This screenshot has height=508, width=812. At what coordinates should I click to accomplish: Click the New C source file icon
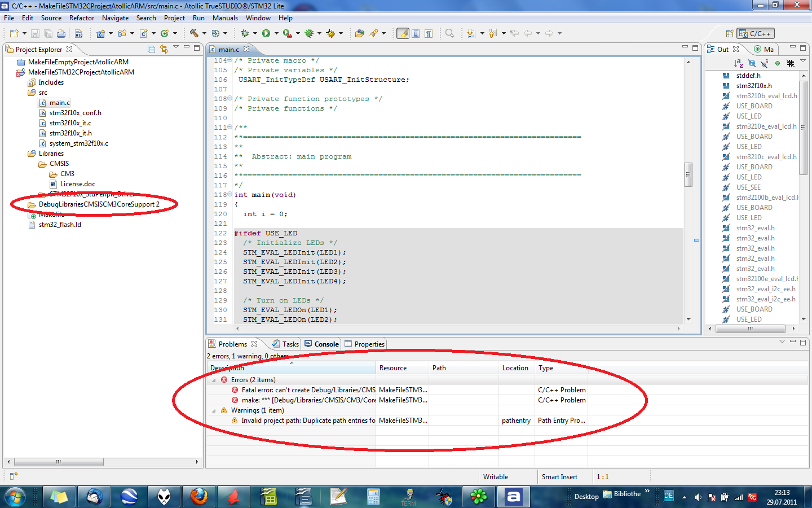[143, 33]
